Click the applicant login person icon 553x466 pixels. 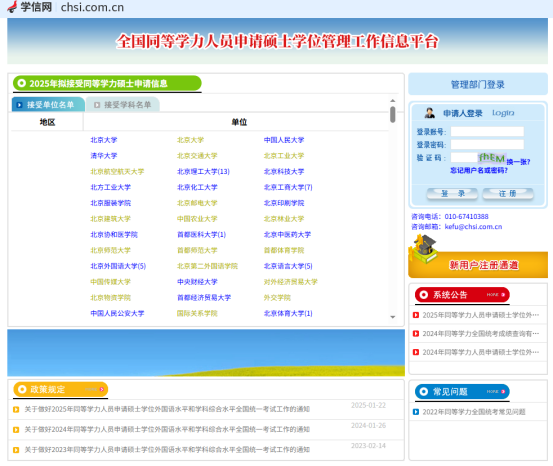pos(429,113)
